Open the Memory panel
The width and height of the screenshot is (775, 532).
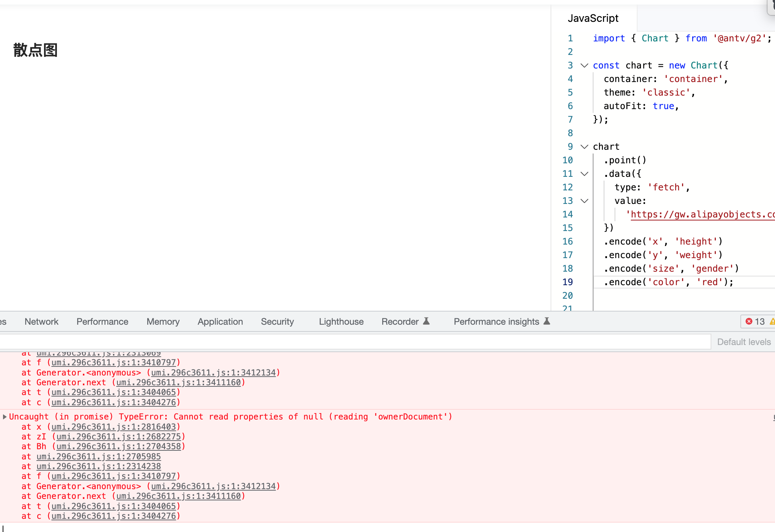(x=163, y=322)
